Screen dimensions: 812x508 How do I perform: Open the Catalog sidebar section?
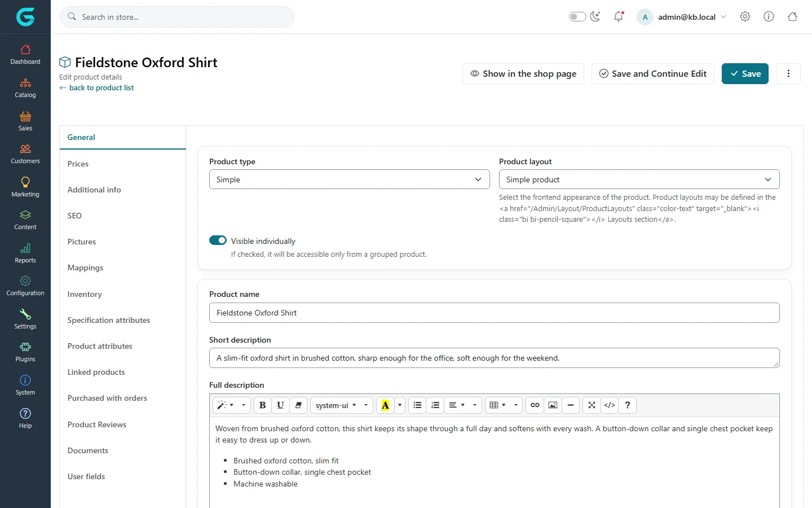click(25, 87)
